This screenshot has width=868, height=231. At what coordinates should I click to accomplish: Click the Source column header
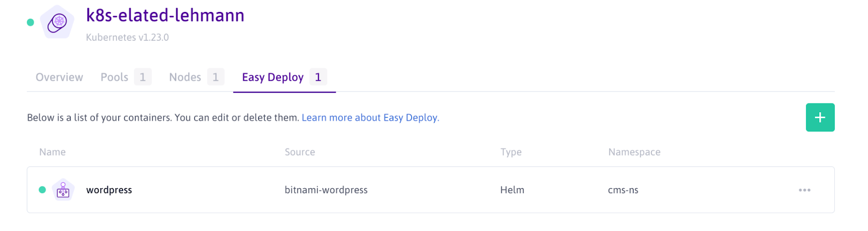[299, 152]
